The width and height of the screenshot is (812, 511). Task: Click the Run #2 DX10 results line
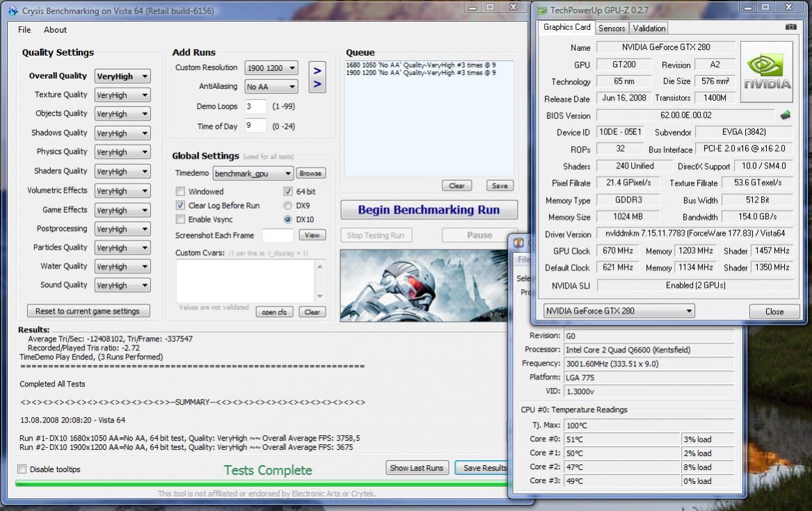tap(186, 447)
